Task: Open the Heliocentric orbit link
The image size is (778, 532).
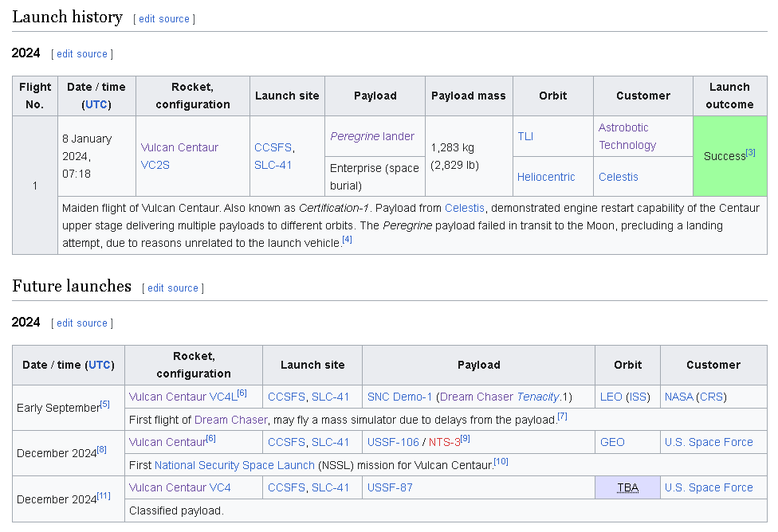Action: 546,177
